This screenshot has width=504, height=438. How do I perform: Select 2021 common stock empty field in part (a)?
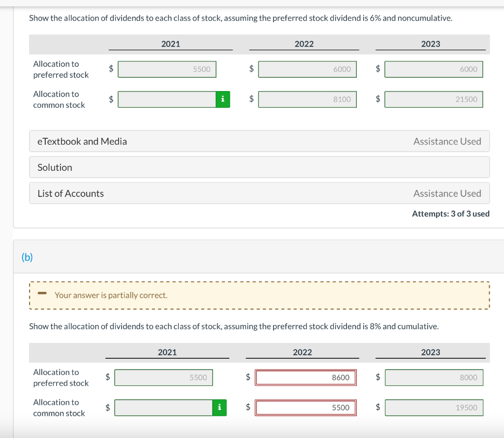click(x=167, y=99)
